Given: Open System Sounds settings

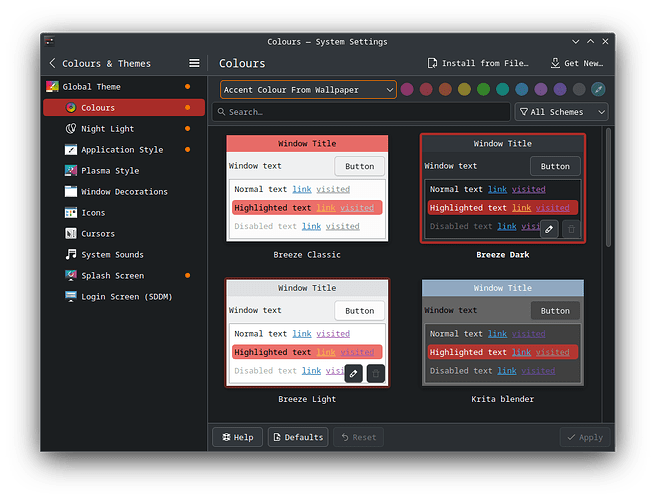Looking at the screenshot, I should pyautogui.click(x=124, y=254).
